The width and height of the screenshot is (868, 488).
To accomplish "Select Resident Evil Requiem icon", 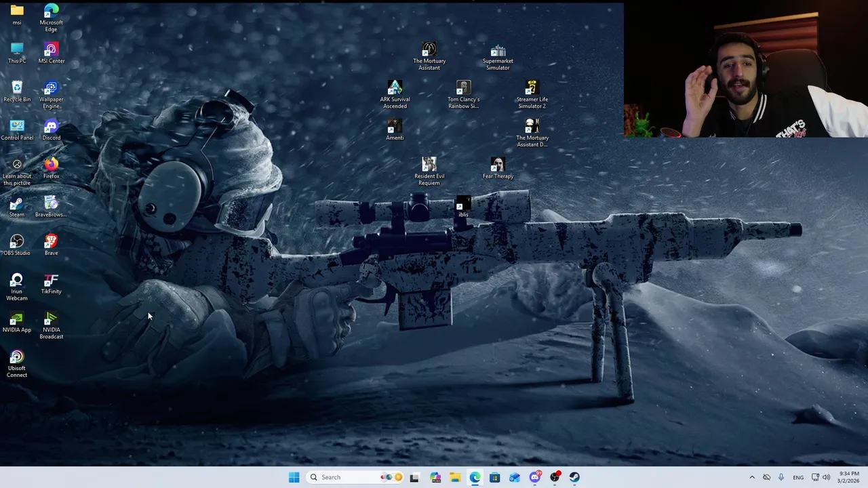I will 429,171.
